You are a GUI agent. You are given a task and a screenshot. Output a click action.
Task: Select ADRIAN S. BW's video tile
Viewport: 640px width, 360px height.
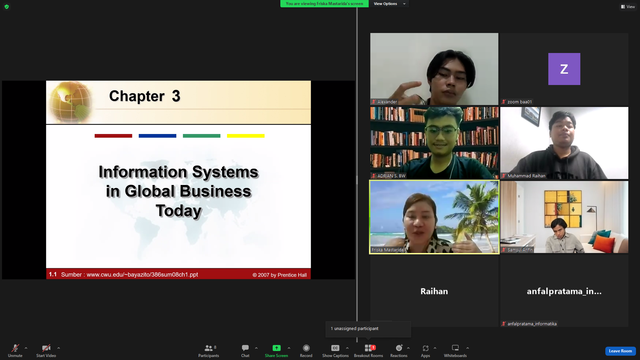[x=434, y=143]
